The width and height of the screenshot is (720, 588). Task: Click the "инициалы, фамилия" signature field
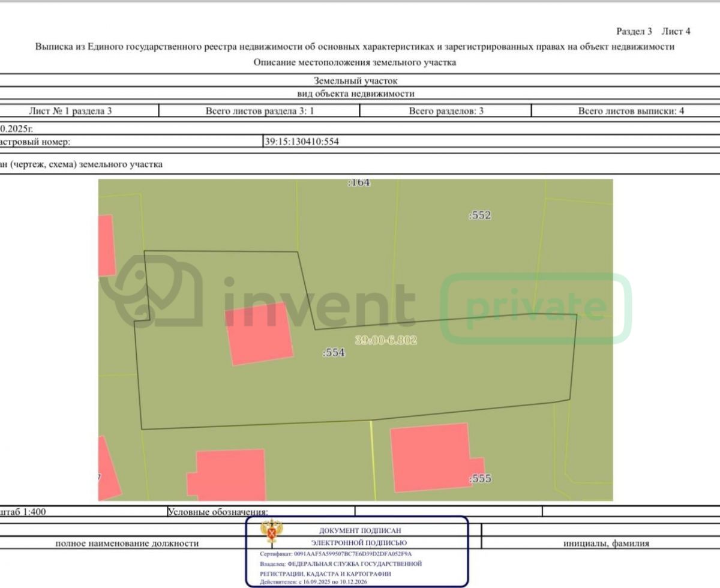[606, 544]
